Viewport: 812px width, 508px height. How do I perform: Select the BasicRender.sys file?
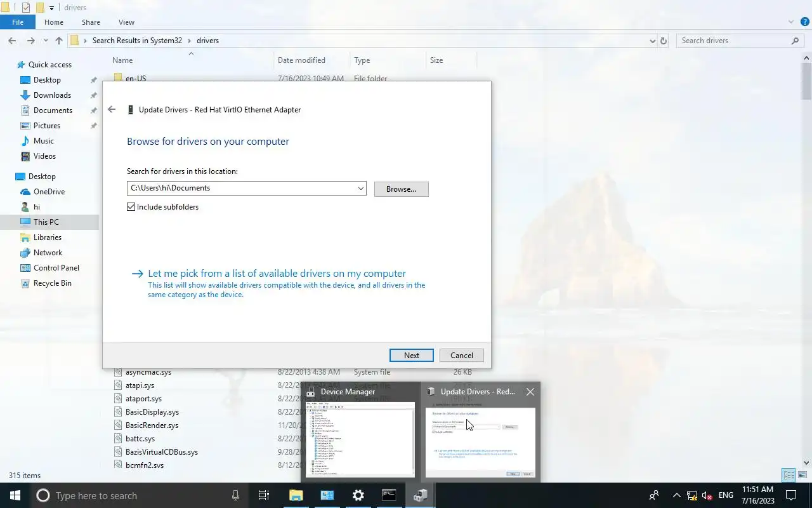[x=152, y=425]
